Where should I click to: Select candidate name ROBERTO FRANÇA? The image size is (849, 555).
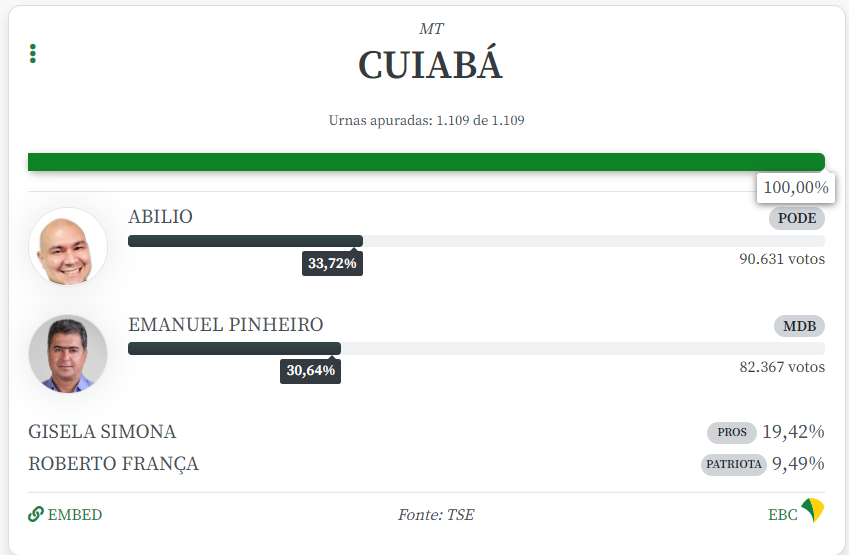[113, 464]
